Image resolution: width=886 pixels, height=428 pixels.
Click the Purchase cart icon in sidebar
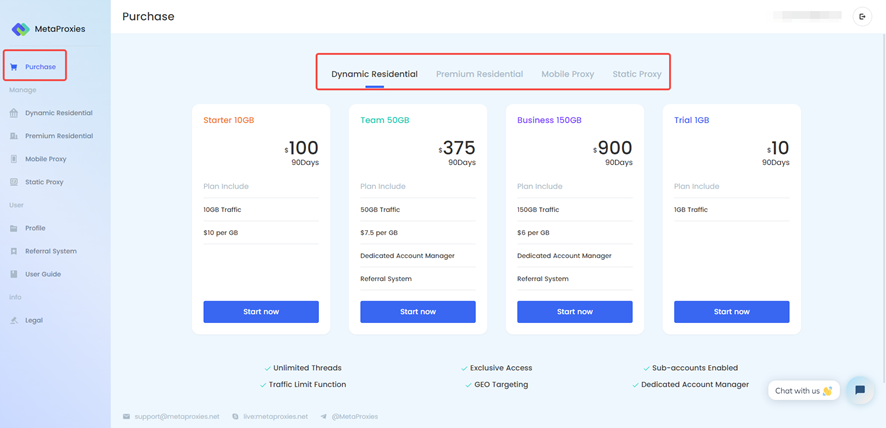[14, 67]
